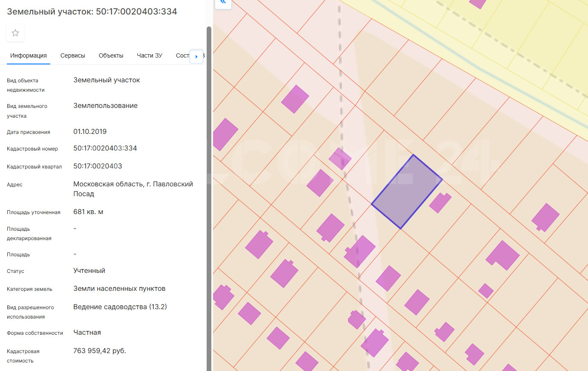Click the pink building beside the highlighted parcel
Screen dimensions: 588x371
440,203
